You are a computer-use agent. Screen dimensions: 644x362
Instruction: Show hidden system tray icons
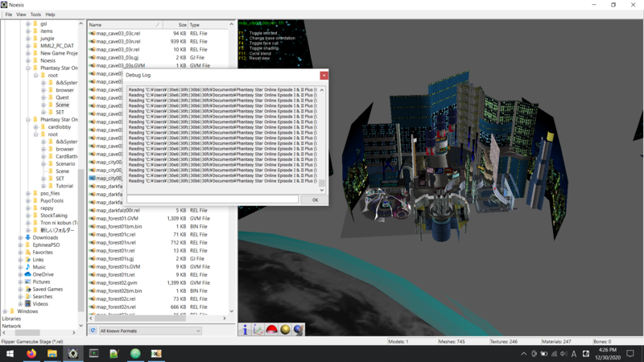524,354
